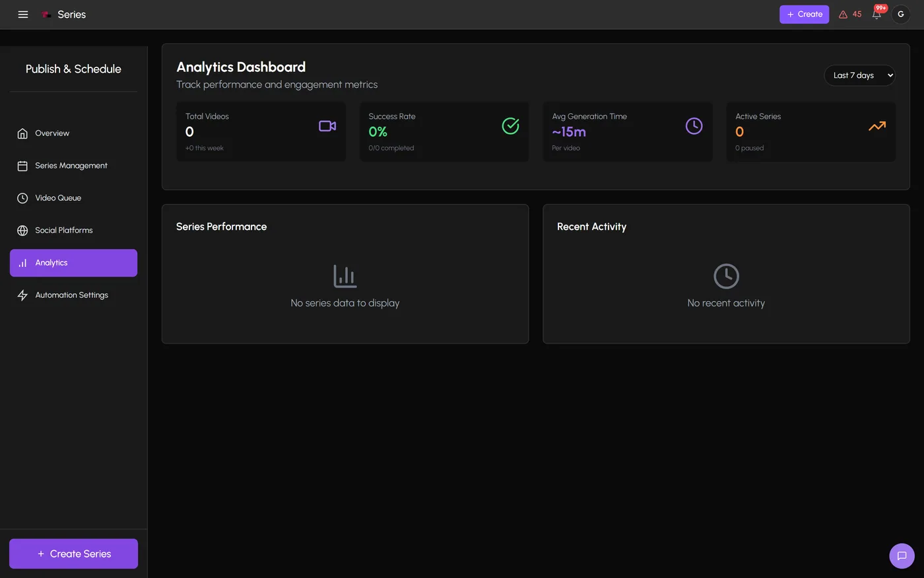Screen dimensions: 924x578
Task: Click the Analytics Dashboard heading
Action: point(241,67)
